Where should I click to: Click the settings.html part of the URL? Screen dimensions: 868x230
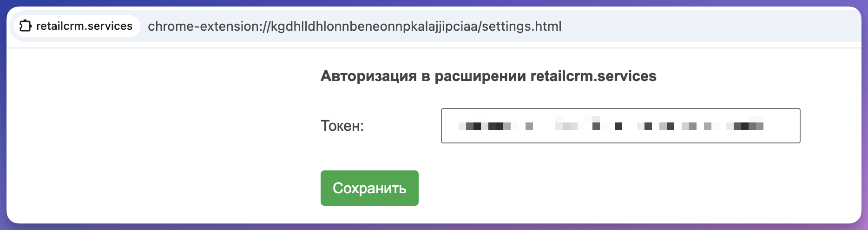coord(522,26)
